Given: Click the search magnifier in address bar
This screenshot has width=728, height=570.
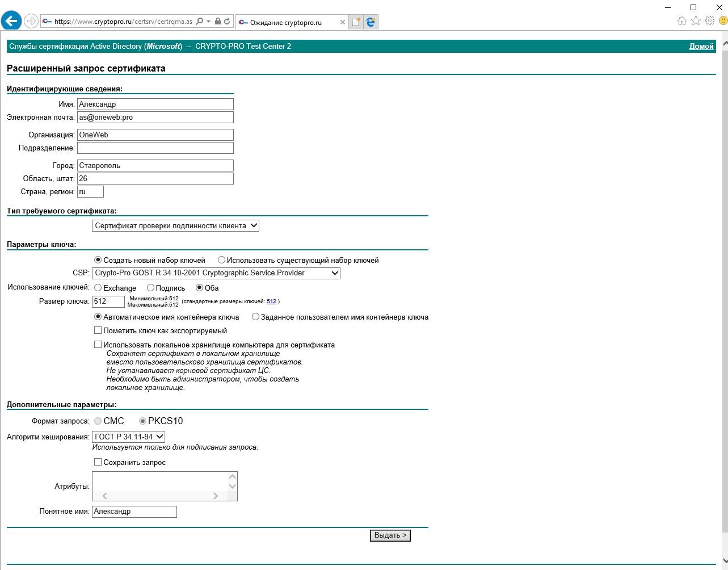Looking at the screenshot, I should coord(199,22).
